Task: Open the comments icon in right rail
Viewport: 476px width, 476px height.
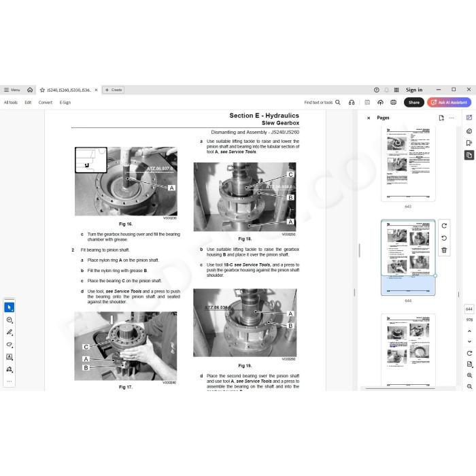Action: click(469, 131)
